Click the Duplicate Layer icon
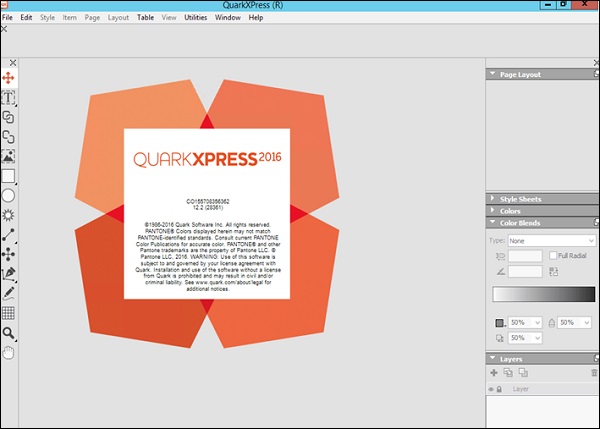The width and height of the screenshot is (600, 429). point(508,372)
